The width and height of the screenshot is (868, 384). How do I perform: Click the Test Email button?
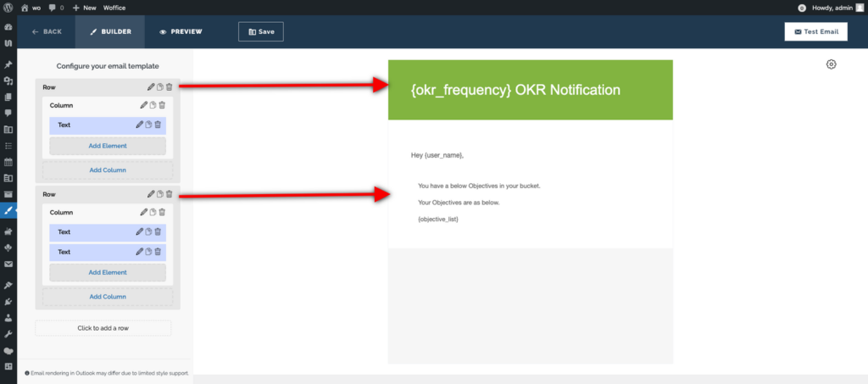coord(815,31)
